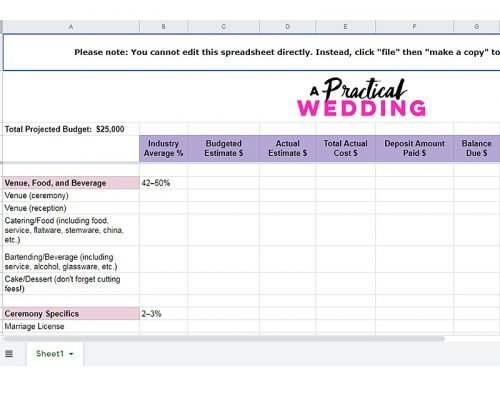Select the '2–3%' cell

pos(163,313)
